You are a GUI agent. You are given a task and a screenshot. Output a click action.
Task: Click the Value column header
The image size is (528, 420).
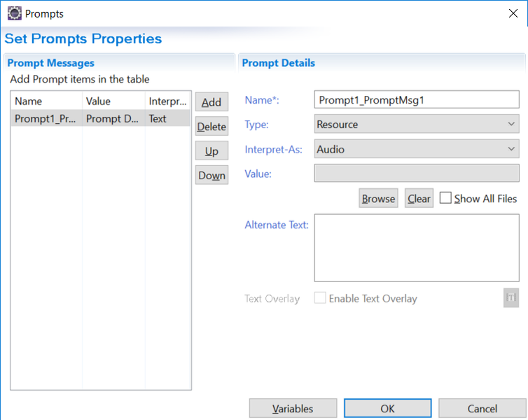pos(114,101)
